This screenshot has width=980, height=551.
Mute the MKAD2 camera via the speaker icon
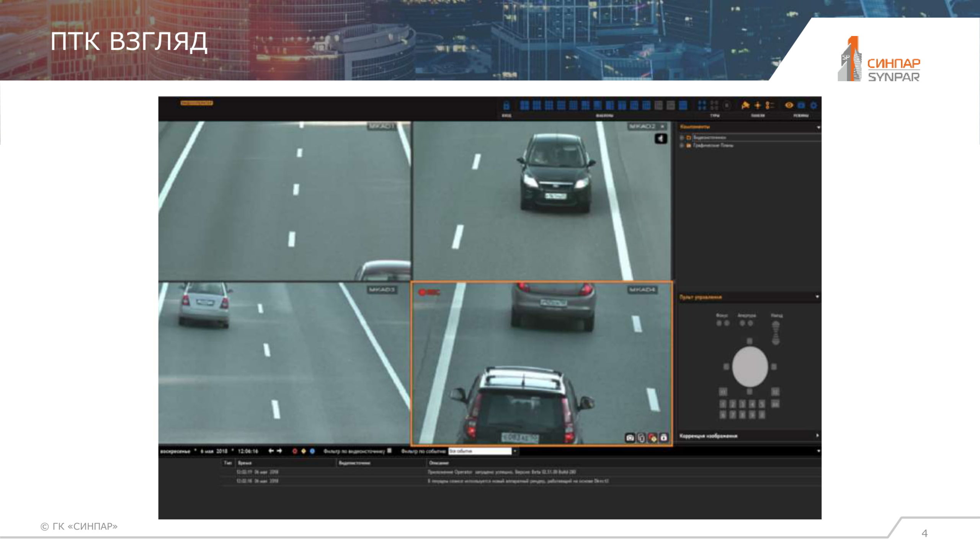point(661,139)
